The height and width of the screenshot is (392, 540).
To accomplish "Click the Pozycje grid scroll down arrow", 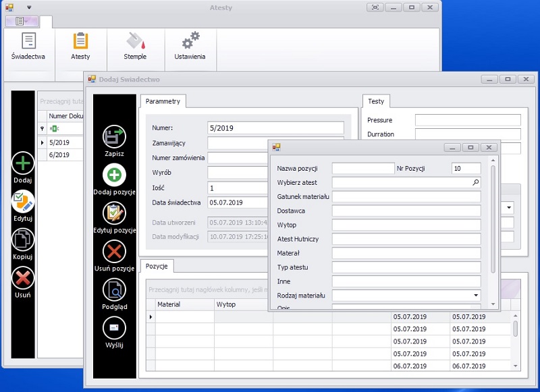I will pyautogui.click(x=516, y=366).
